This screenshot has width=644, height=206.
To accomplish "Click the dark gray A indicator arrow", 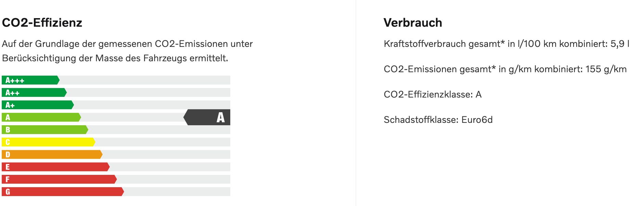I will pos(207,117).
